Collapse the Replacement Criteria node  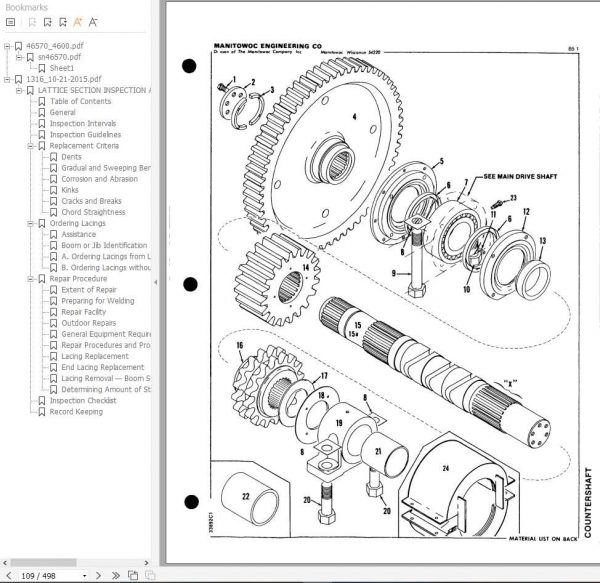[x=31, y=146]
